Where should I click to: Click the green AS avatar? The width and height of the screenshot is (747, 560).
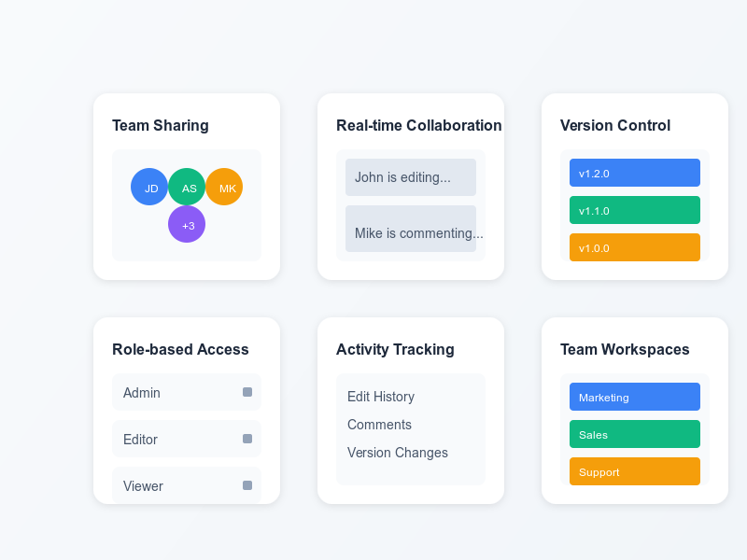pyautogui.click(x=187, y=187)
